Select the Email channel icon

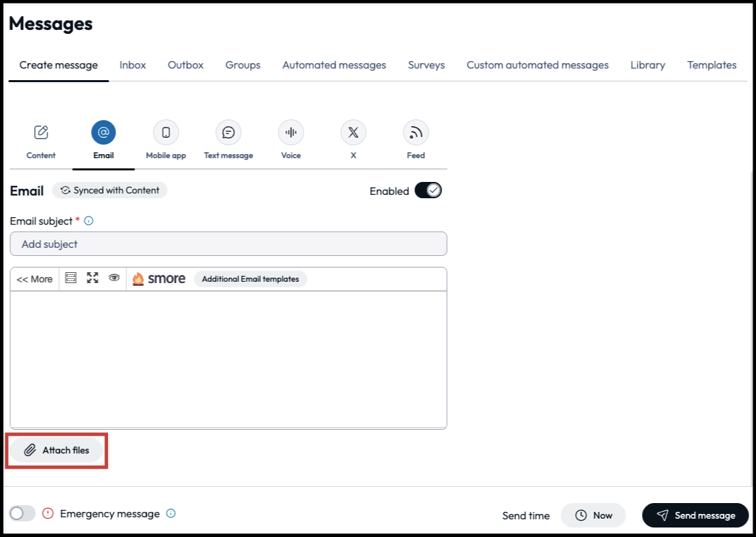pyautogui.click(x=103, y=132)
